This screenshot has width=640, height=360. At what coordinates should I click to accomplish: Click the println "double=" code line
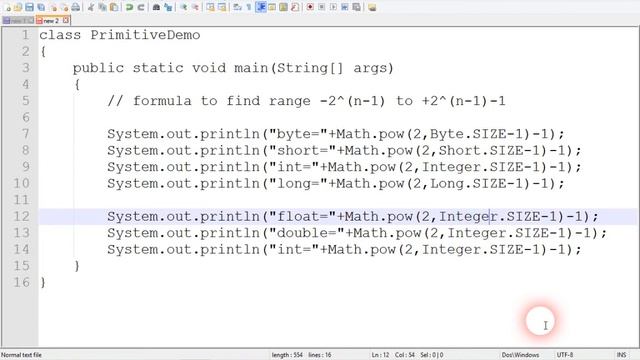tap(357, 233)
